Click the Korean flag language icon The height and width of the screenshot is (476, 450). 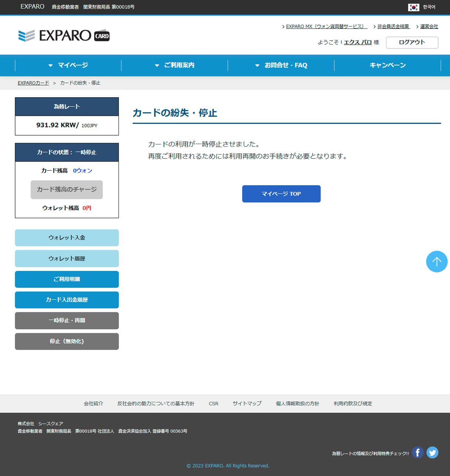[413, 7]
